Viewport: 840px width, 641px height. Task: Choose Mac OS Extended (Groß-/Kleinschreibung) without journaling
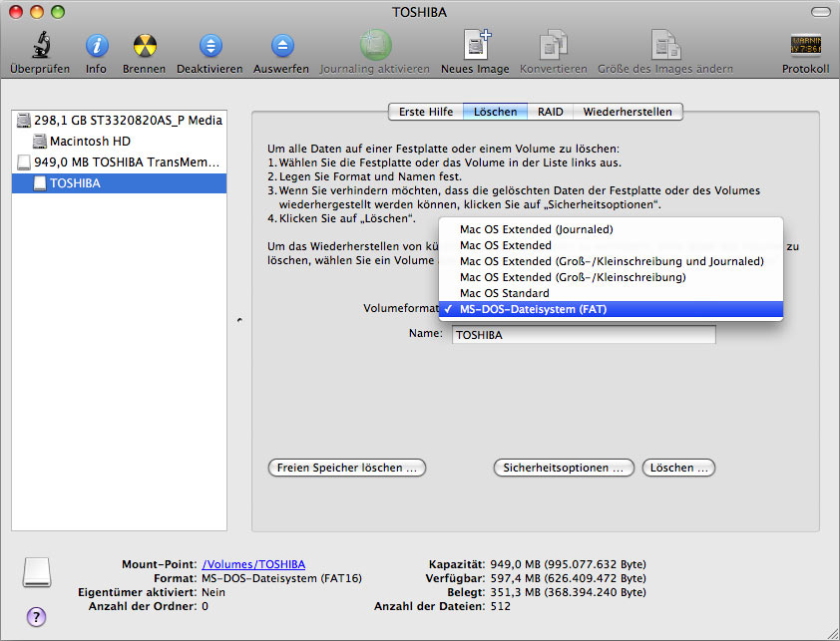click(611, 277)
